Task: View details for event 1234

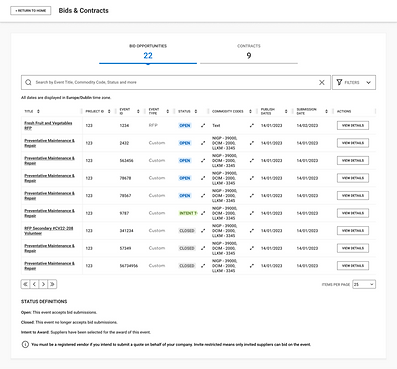Action: coord(353,125)
